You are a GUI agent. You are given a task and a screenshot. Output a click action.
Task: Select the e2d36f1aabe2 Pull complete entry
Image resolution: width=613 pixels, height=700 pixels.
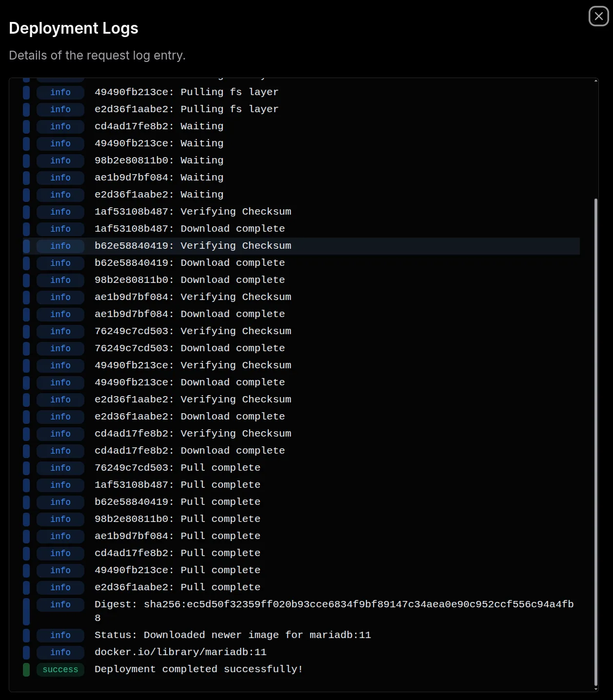pos(178,587)
